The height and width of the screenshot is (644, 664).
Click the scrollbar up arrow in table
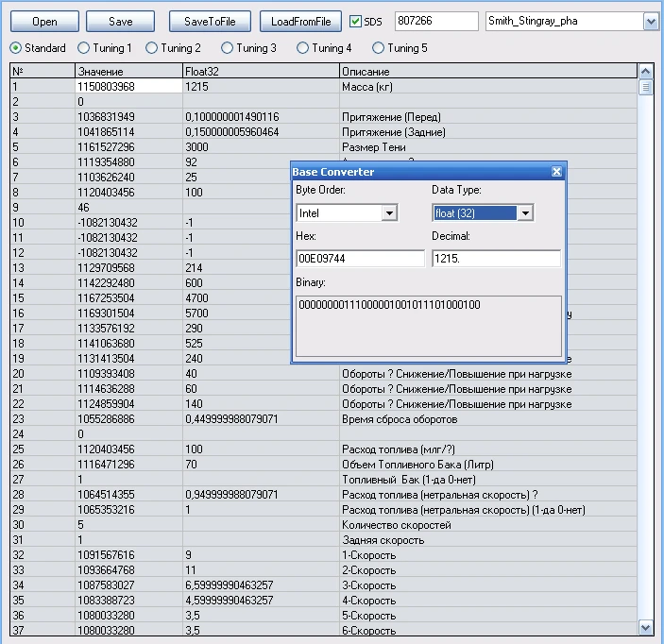click(646, 71)
